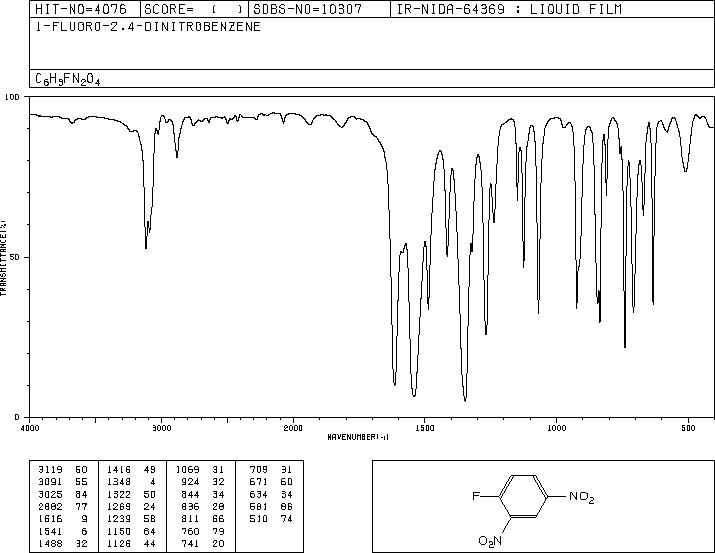Click the NO2 group in structure diagram
This screenshot has width=715, height=553.
582,497
